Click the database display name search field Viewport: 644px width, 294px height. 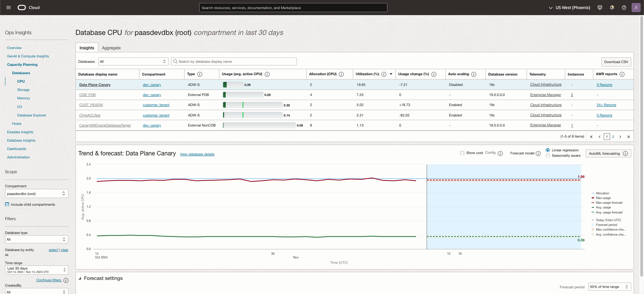pyautogui.click(x=234, y=61)
